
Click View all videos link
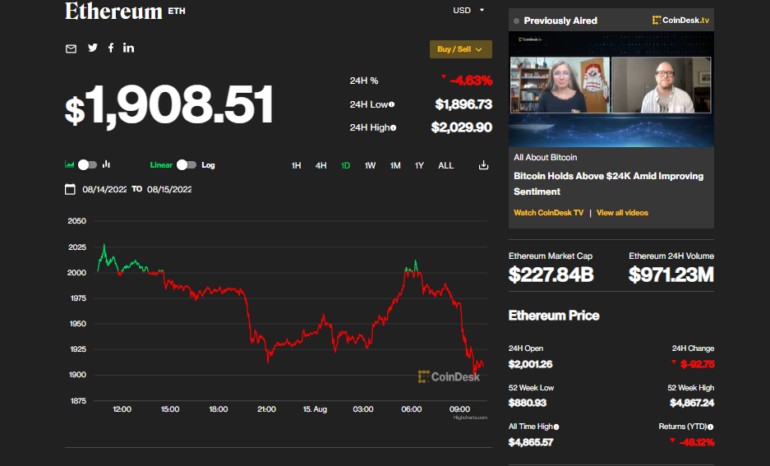622,212
